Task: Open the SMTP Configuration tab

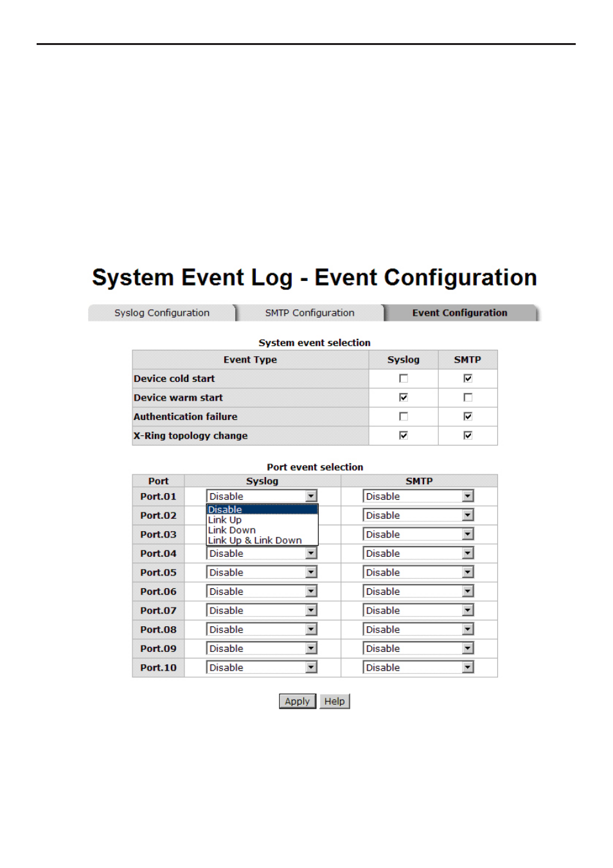Action: pyautogui.click(x=310, y=312)
